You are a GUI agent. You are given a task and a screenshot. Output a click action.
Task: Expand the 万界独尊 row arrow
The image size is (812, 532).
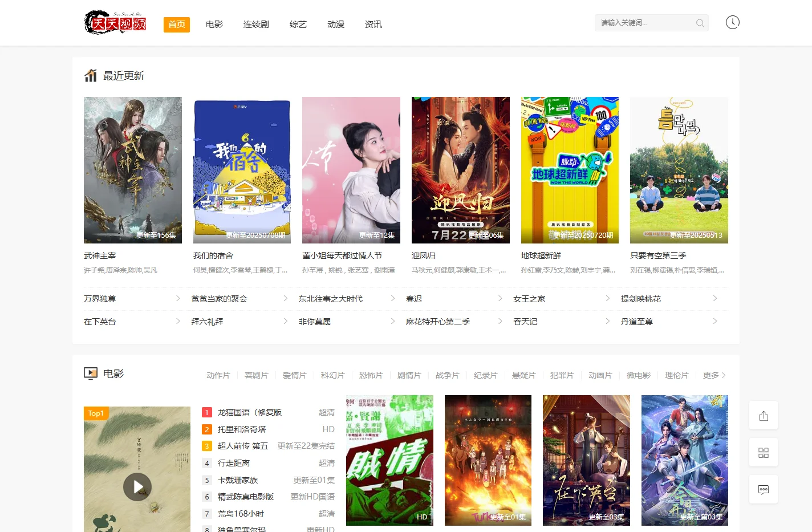point(178,298)
